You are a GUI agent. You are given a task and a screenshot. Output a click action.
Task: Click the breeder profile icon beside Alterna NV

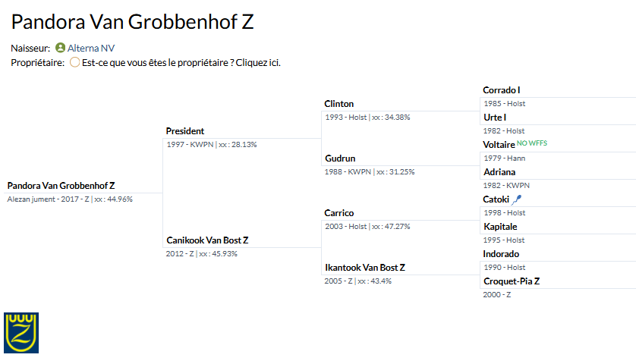pyautogui.click(x=60, y=48)
